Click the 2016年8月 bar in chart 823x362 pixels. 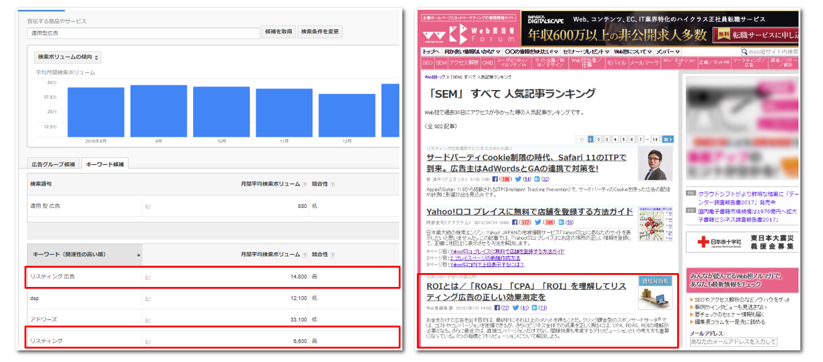[x=96, y=112]
